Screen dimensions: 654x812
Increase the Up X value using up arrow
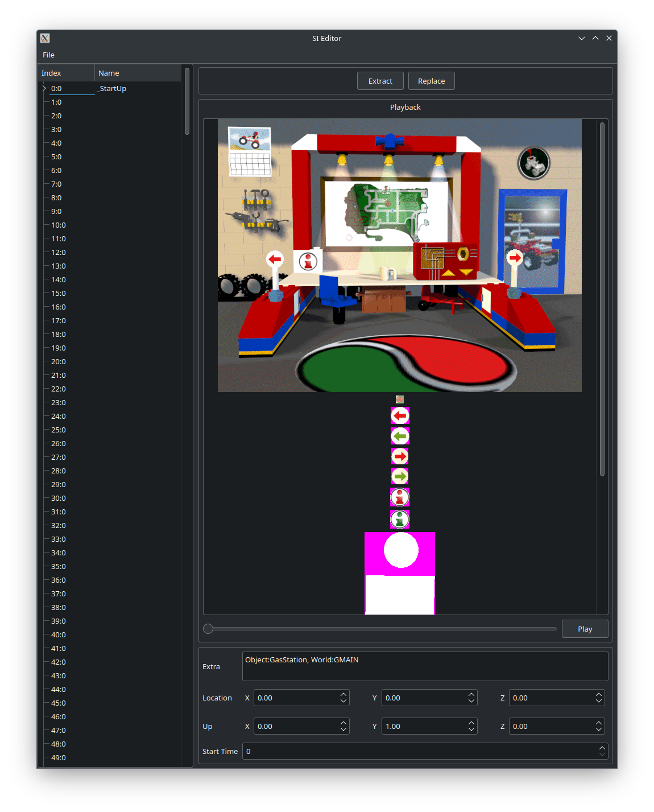coord(343,723)
